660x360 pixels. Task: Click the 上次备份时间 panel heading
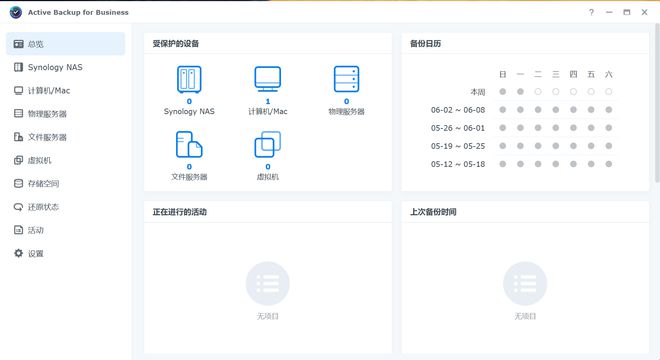point(433,212)
